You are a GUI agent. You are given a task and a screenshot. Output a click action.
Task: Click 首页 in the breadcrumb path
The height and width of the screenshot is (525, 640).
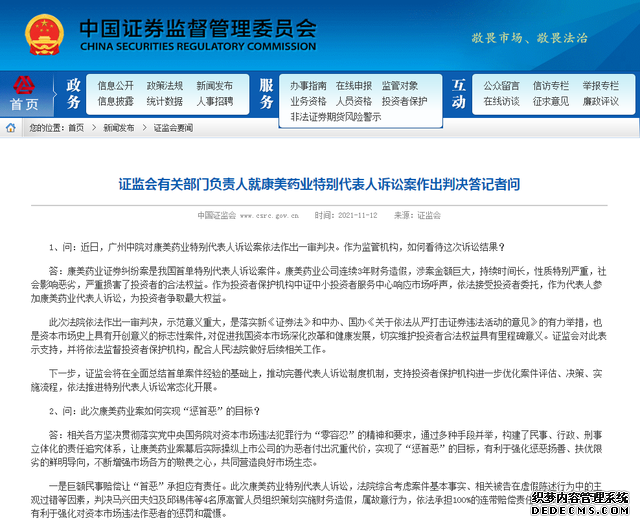[x=76, y=128]
